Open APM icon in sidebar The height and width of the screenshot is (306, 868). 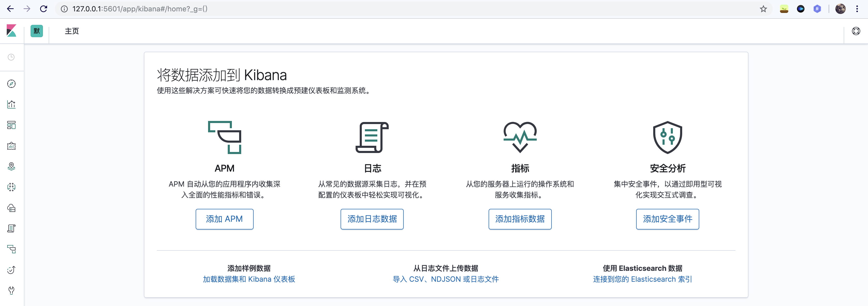(x=11, y=249)
